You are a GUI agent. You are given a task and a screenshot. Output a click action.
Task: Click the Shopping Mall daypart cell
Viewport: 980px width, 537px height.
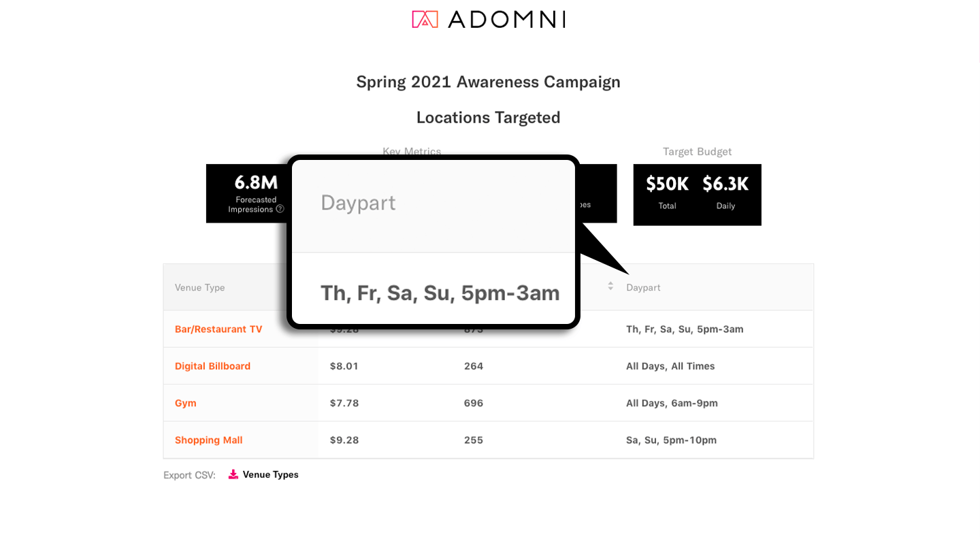[671, 440]
